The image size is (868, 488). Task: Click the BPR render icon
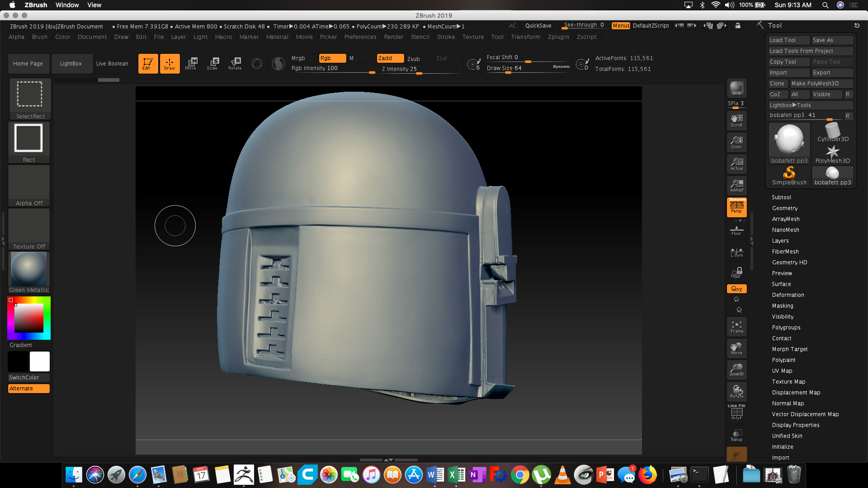click(736, 88)
